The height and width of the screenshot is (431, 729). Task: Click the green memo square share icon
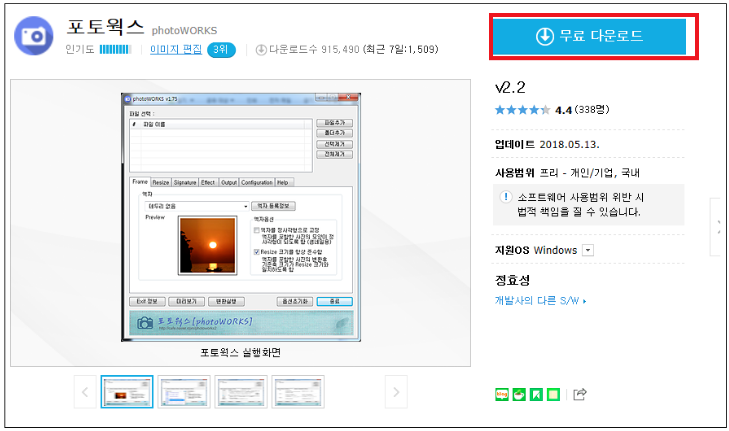(553, 394)
